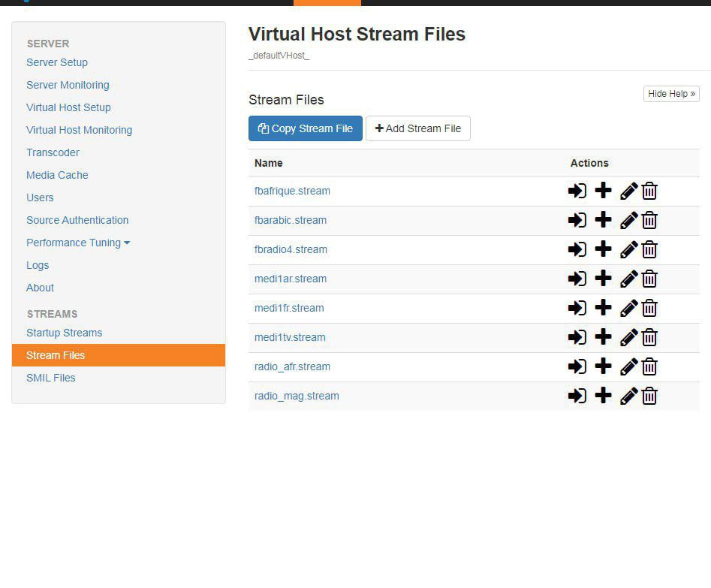Expand the Performance Tuning dropdown
Screen dimensions: 711x588
[x=78, y=243]
